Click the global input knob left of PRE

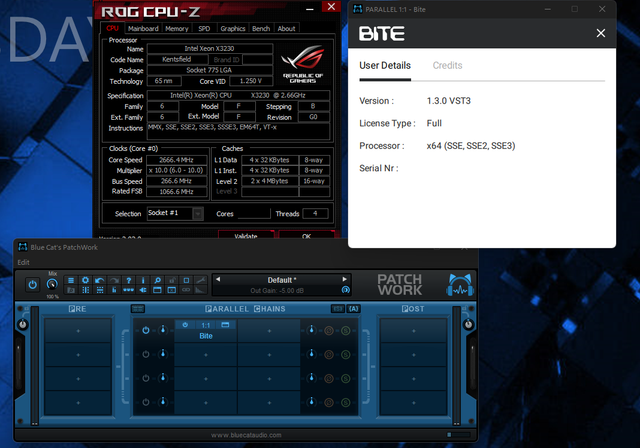click(23, 324)
